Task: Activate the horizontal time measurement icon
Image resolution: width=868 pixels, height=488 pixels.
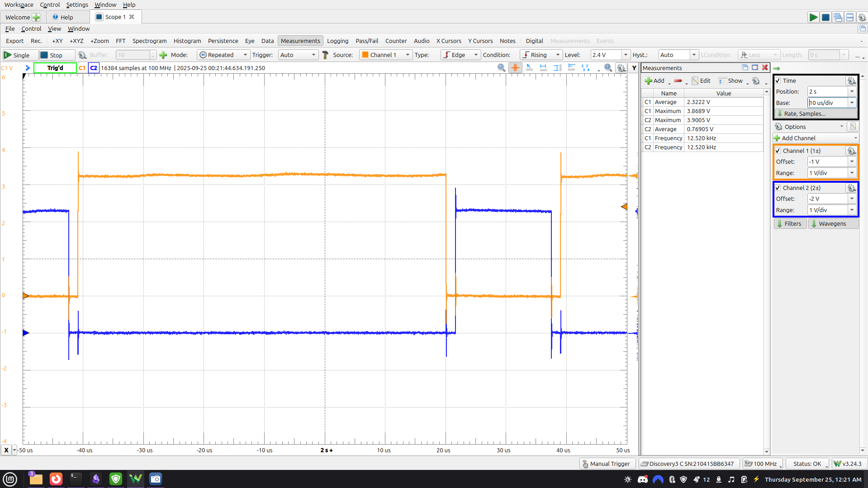Action: [x=543, y=67]
